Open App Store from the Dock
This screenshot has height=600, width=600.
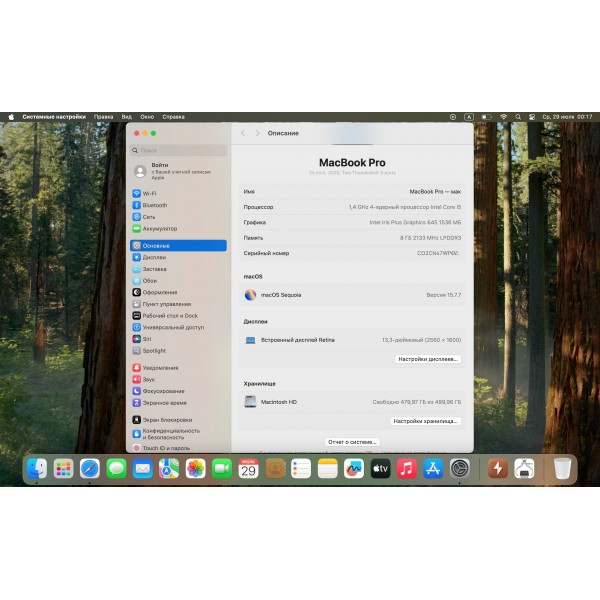tap(433, 468)
